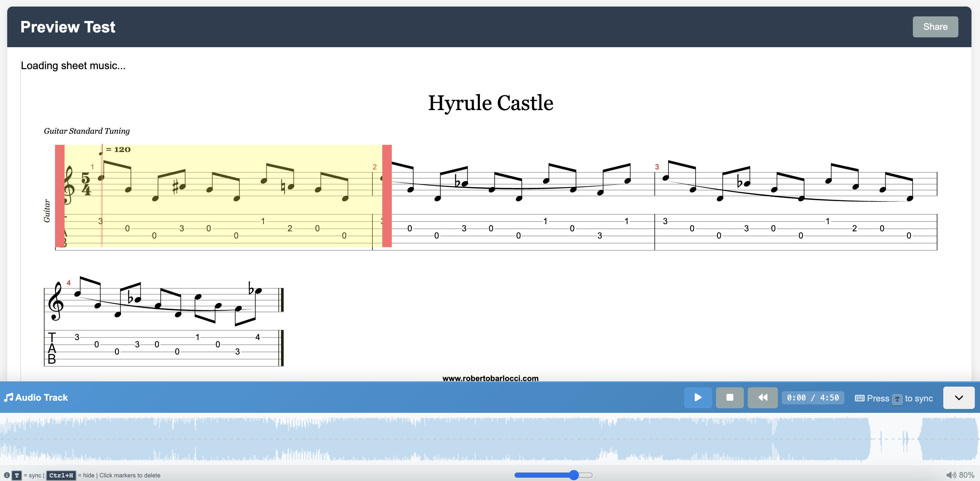980x481 pixels.
Task: Open www.robertobarlocci.com link
Action: [490, 378]
